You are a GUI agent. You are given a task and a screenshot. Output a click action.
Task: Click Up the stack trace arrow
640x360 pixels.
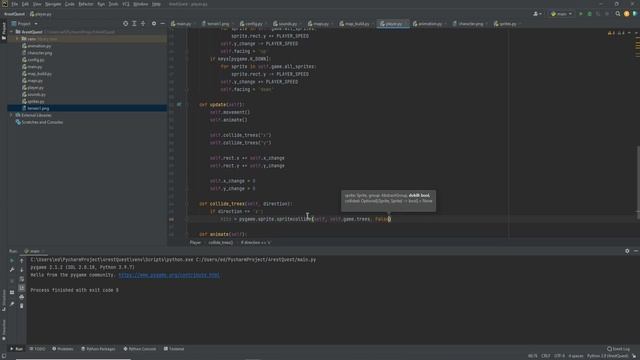(x=22, y=260)
